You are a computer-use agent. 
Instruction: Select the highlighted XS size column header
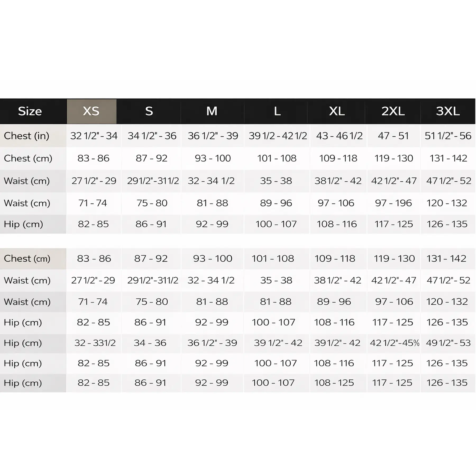[x=91, y=111]
